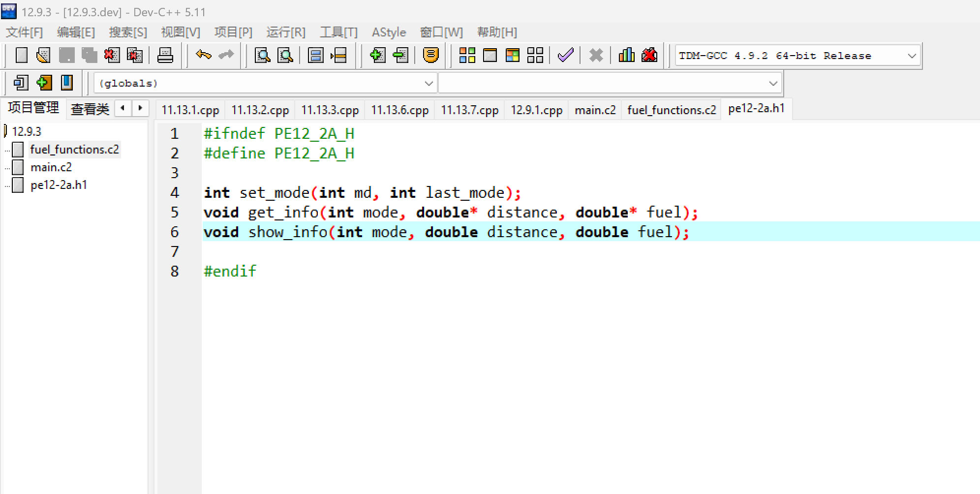Click the '#endif' line in the editor
The height and width of the screenshot is (494, 980).
pos(230,271)
